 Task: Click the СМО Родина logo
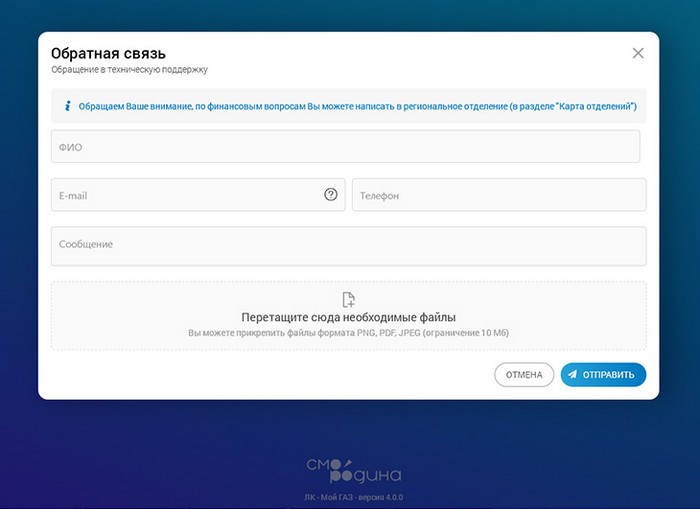[x=354, y=471]
